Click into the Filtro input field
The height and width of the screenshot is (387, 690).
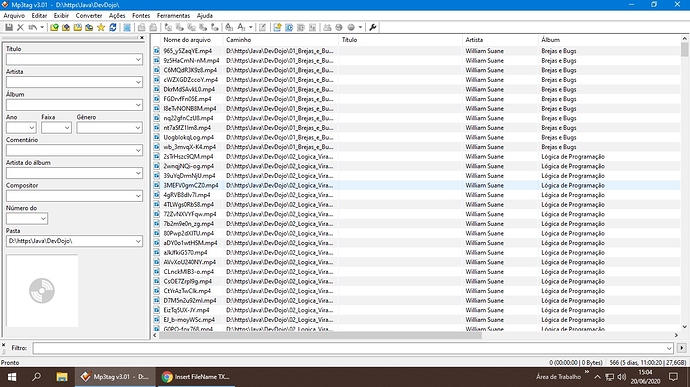352,348
